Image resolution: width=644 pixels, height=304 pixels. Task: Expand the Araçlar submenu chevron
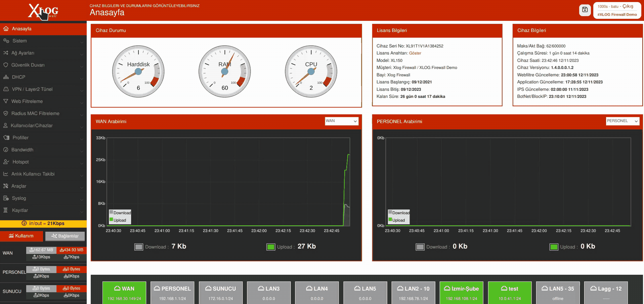point(82,187)
